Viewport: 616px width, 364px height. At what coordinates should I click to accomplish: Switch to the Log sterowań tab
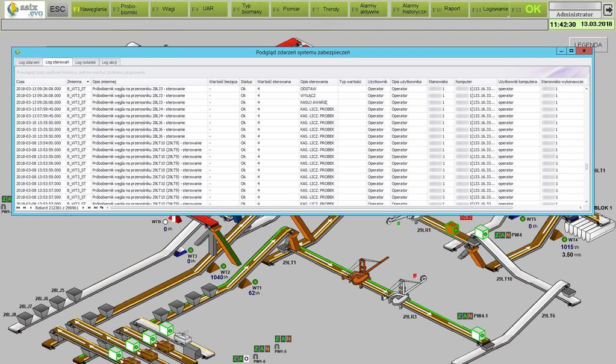[x=57, y=62]
